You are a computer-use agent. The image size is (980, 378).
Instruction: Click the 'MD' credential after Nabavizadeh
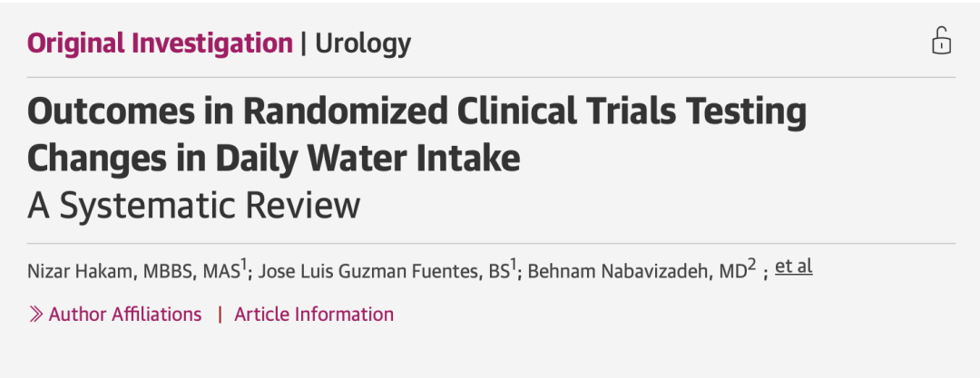tap(731, 269)
